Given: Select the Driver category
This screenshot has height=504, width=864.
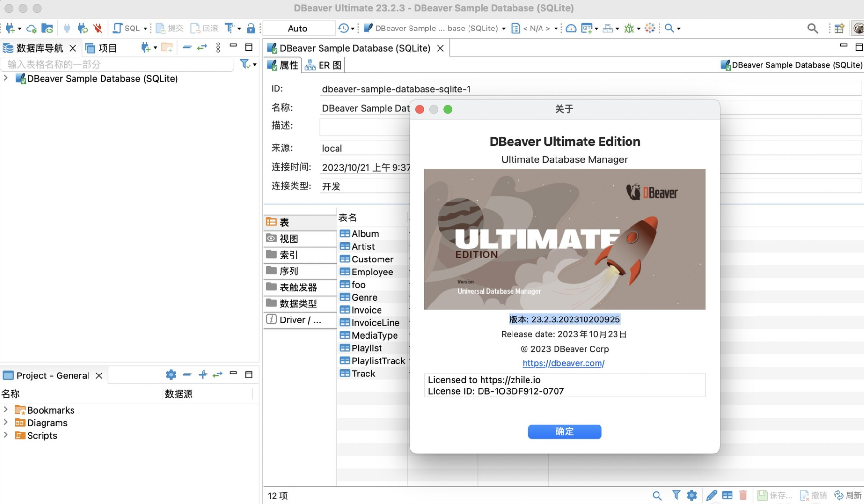Looking at the screenshot, I should pyautogui.click(x=300, y=319).
